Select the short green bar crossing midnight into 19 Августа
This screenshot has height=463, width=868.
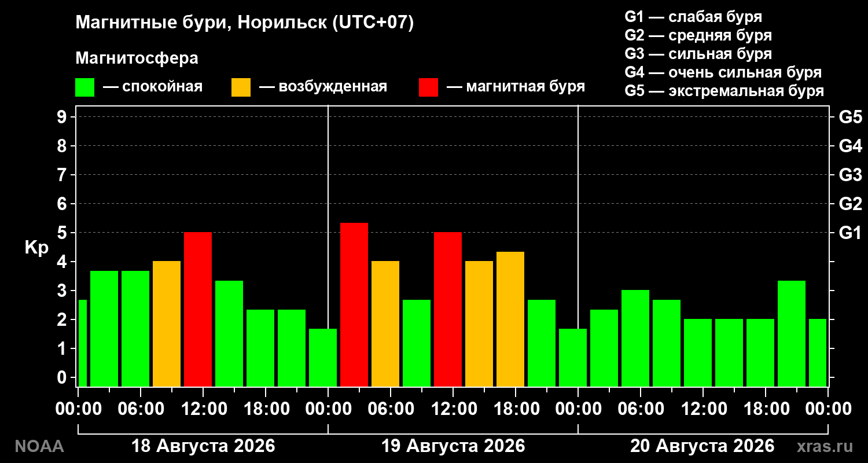pyautogui.click(x=323, y=358)
